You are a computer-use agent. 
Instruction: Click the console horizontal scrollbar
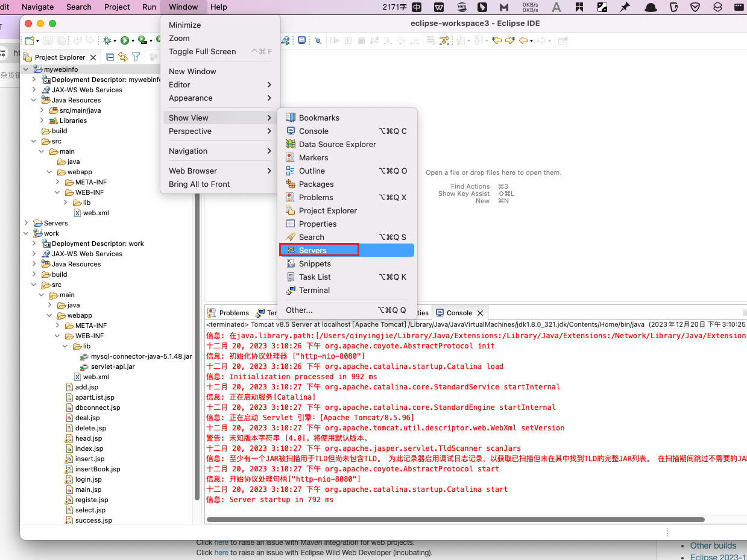pos(455,519)
